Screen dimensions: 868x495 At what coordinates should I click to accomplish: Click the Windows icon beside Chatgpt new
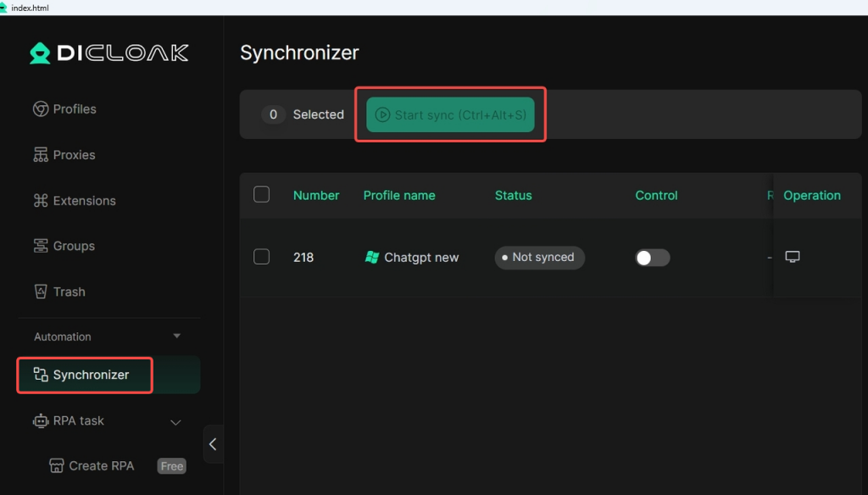(x=372, y=258)
